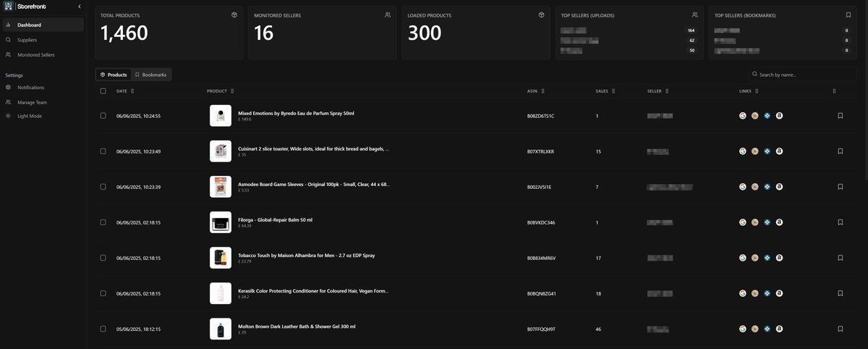Open the Date column options handle

tap(132, 91)
